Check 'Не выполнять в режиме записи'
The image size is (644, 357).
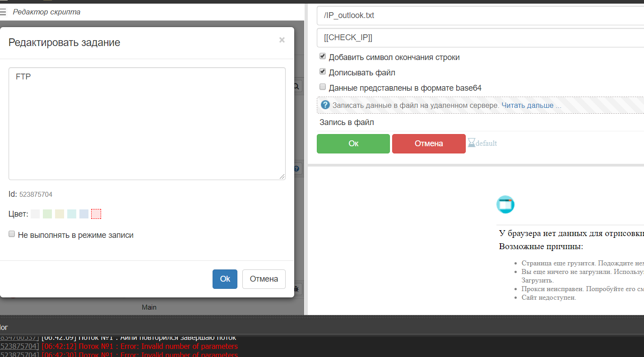(x=11, y=234)
